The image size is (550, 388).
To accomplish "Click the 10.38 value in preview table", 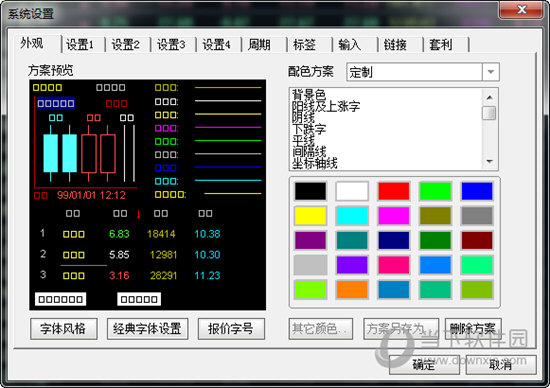I will click(x=207, y=234).
